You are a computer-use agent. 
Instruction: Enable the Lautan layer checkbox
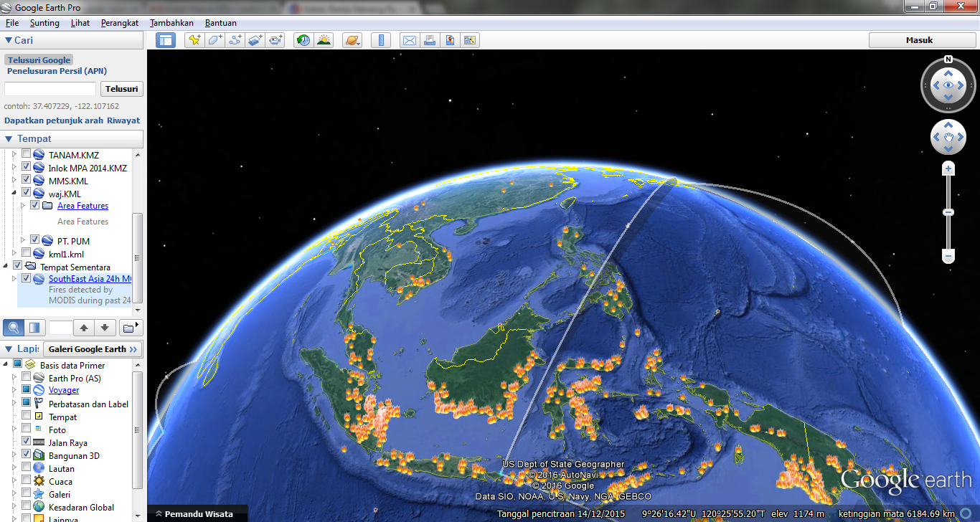(26, 468)
